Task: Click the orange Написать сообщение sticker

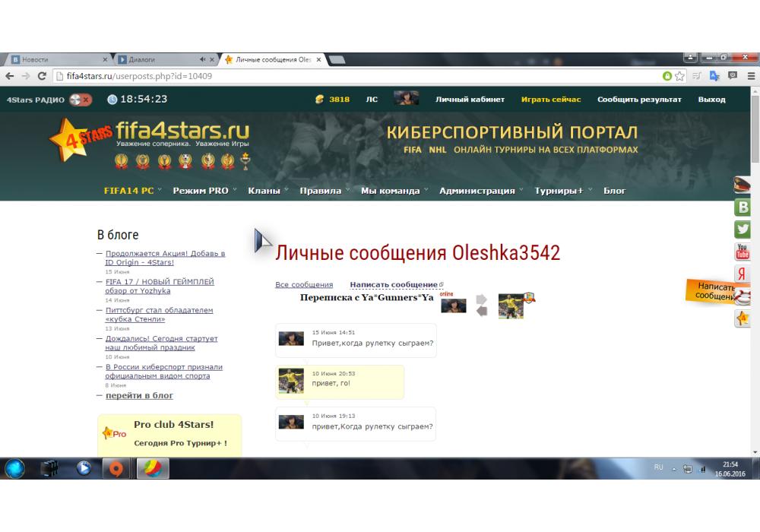Action: 711,291
